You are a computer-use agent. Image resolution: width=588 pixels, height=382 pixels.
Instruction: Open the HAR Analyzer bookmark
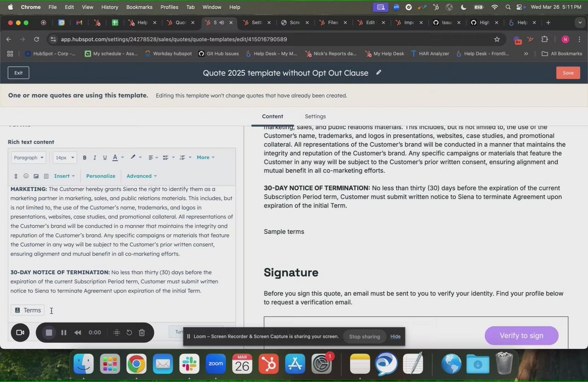coord(430,54)
